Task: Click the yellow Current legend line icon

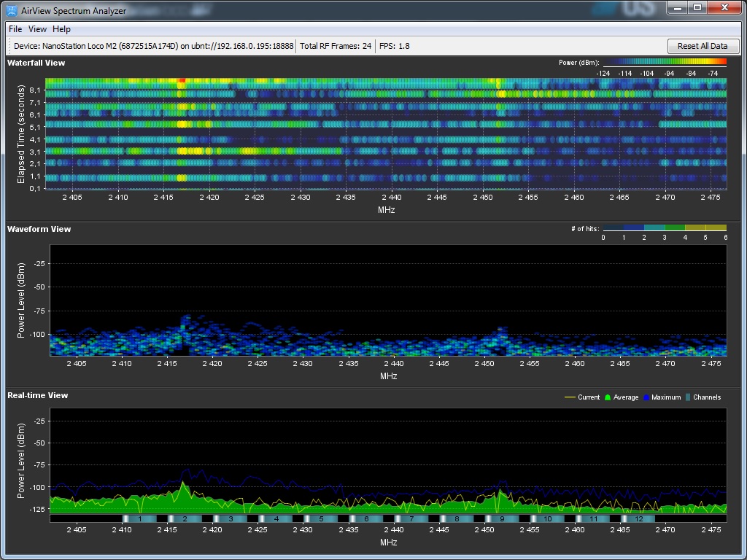Action: coord(570,397)
